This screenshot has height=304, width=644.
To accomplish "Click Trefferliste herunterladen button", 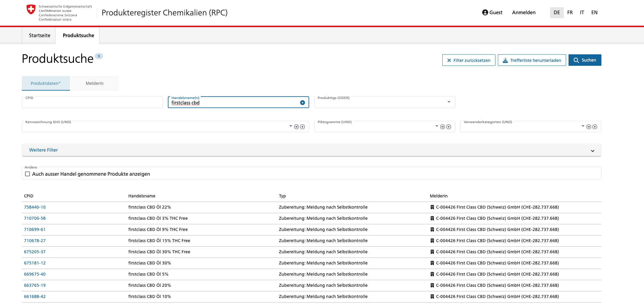I will click(x=532, y=60).
